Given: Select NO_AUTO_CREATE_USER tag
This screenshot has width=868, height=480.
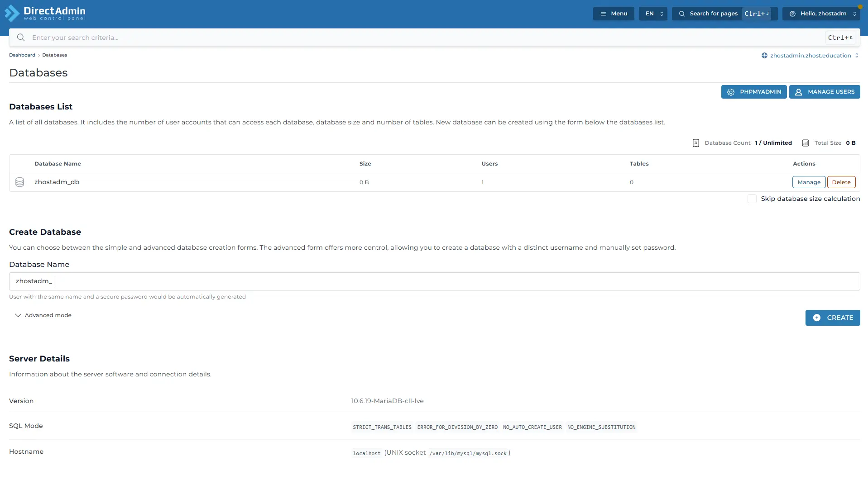Looking at the screenshot, I should 532,427.
